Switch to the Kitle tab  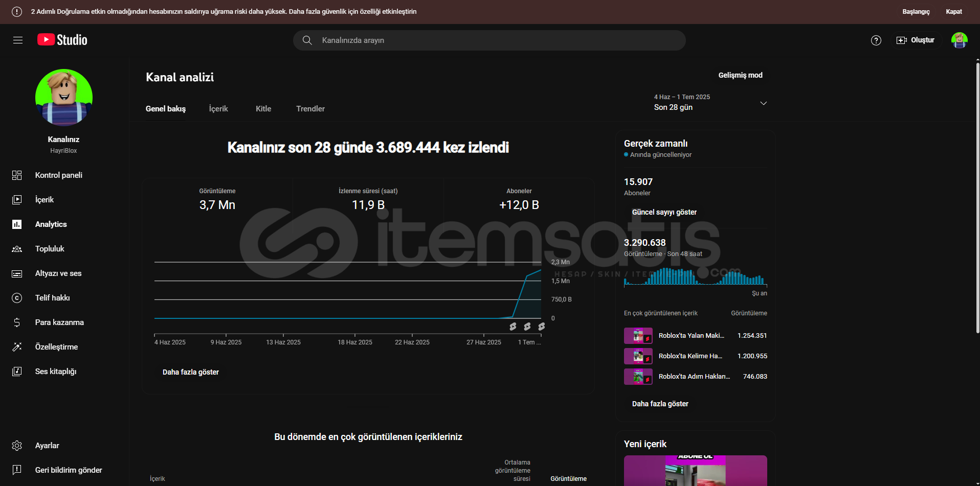pos(263,109)
